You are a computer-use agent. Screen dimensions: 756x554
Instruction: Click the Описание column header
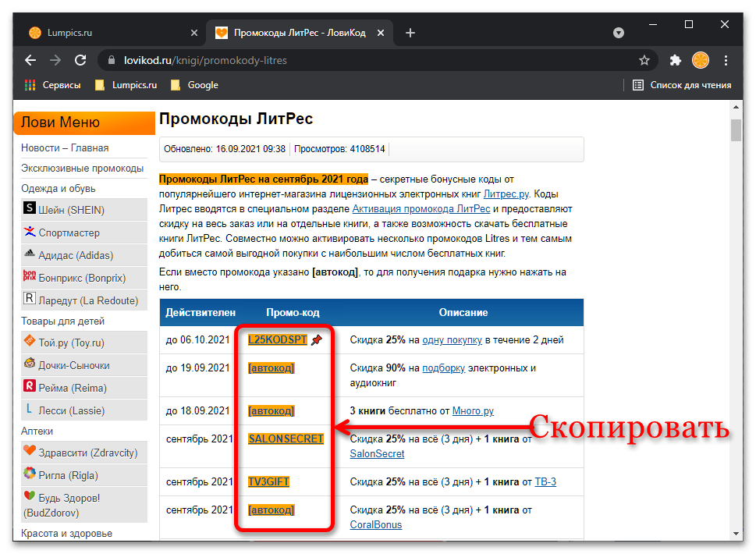(x=463, y=312)
